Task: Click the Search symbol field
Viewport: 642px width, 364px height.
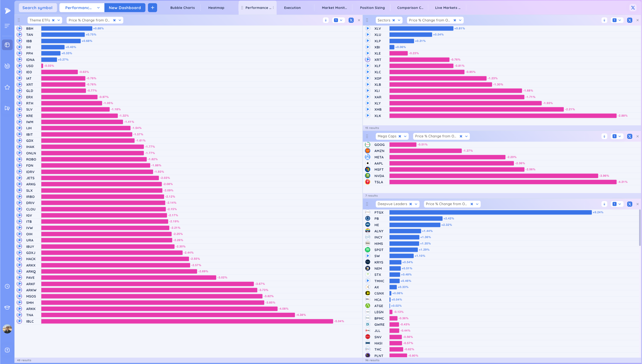Action: (x=38, y=8)
